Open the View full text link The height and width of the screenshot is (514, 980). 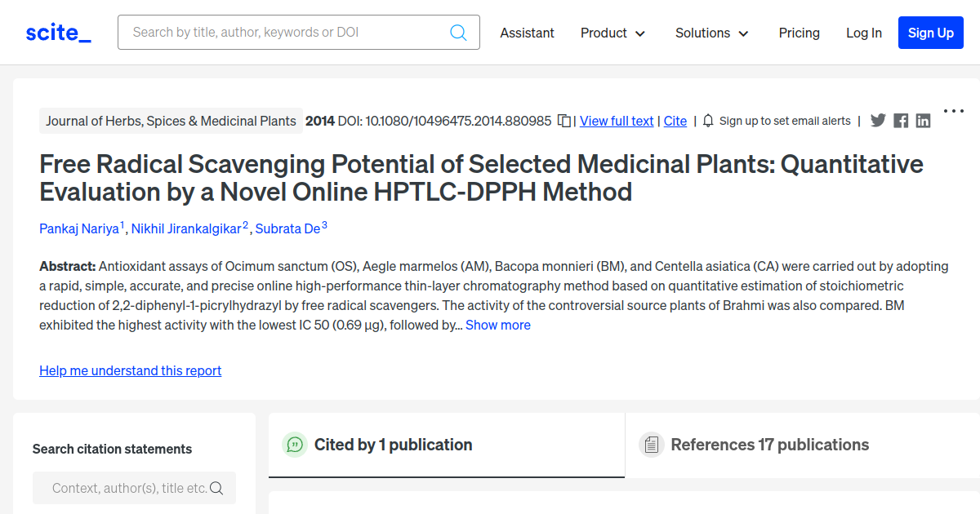(x=617, y=121)
